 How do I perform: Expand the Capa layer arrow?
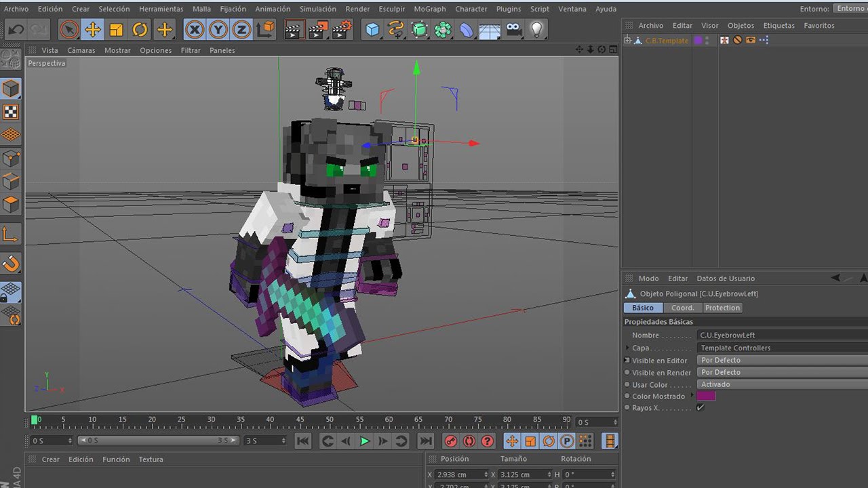click(627, 348)
